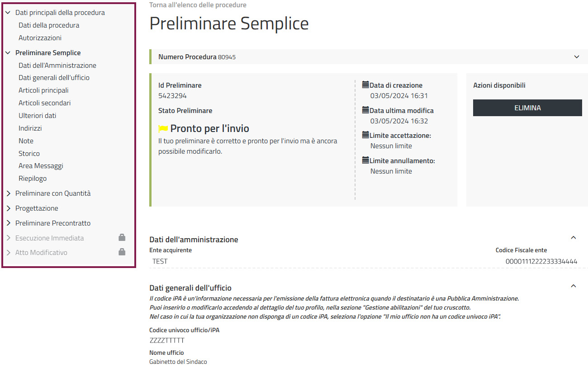
Task: Click the calendar icon next to Data ultima modifica
Action: tap(365, 110)
